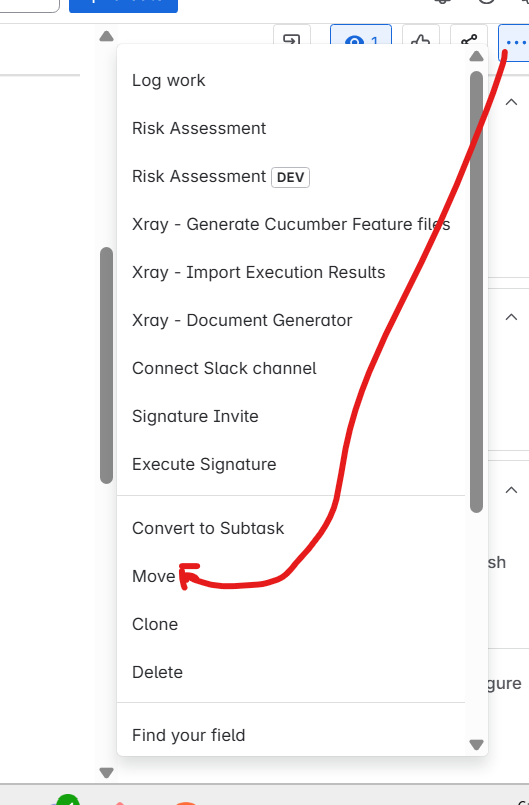The width and height of the screenshot is (529, 805).
Task: Click menu scroll-up arrow
Action: click(x=476, y=56)
